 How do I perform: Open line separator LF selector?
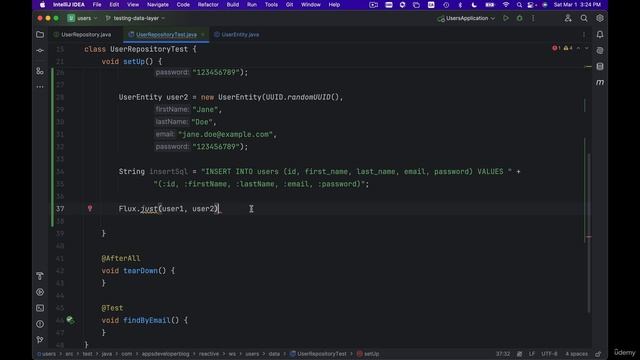click(532, 354)
